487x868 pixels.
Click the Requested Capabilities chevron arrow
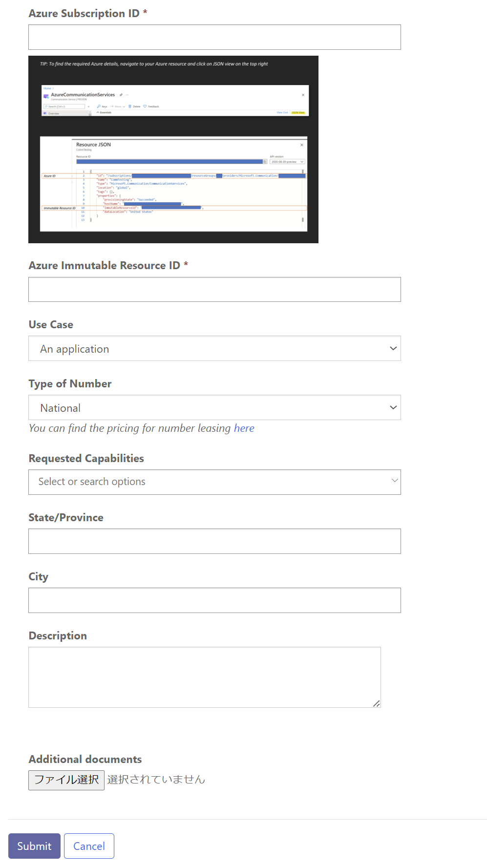pos(395,481)
